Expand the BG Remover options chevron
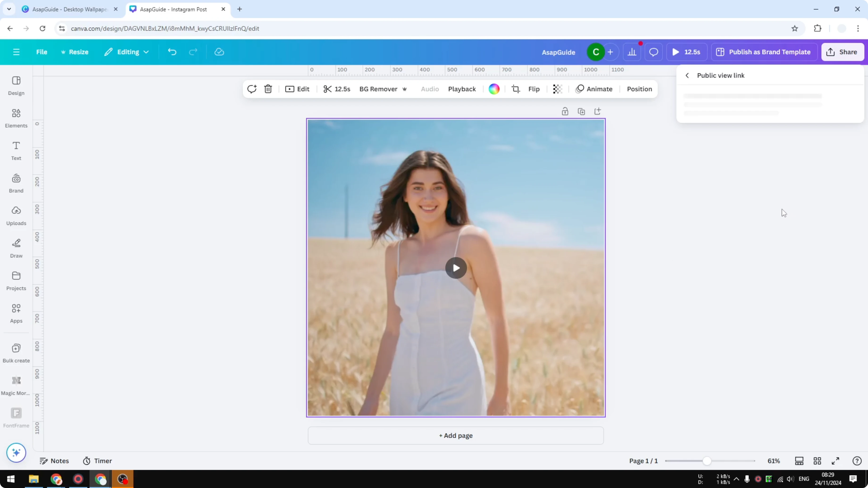The width and height of the screenshot is (868, 488). pyautogui.click(x=405, y=89)
